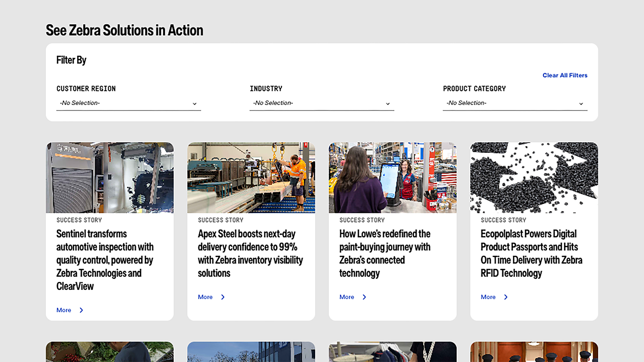Viewport: 644px width, 362px height.
Task: Click the arrow icon beside Lowe's story More link
Action: point(364,297)
